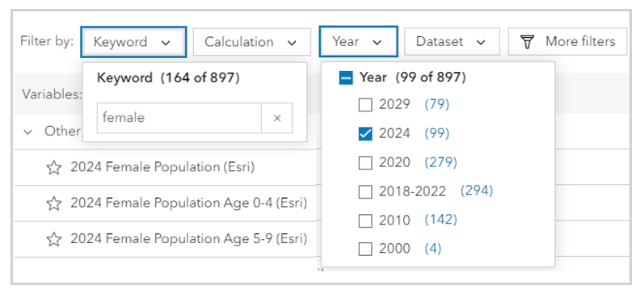Click the (294) count beside 2018-2022

(477, 191)
